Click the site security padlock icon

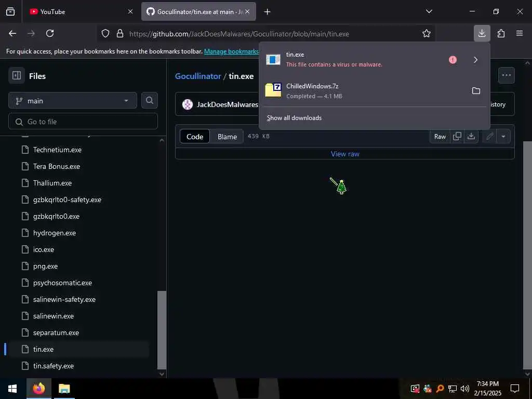120,33
